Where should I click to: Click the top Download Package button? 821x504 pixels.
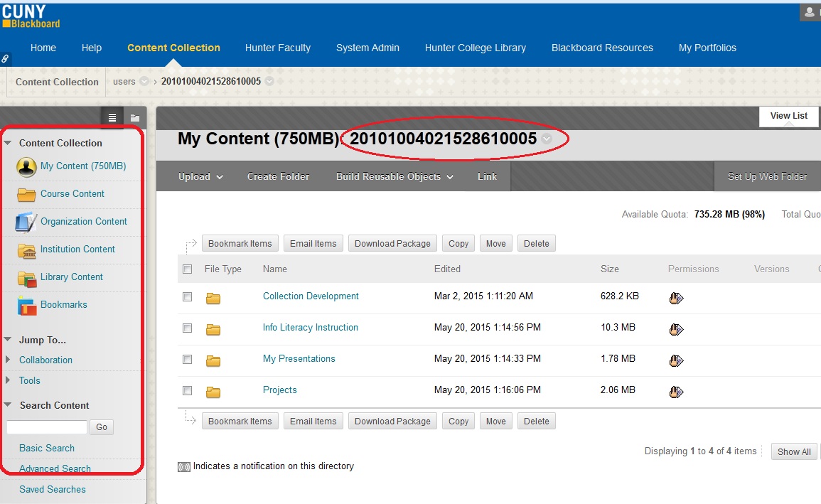[x=392, y=243]
